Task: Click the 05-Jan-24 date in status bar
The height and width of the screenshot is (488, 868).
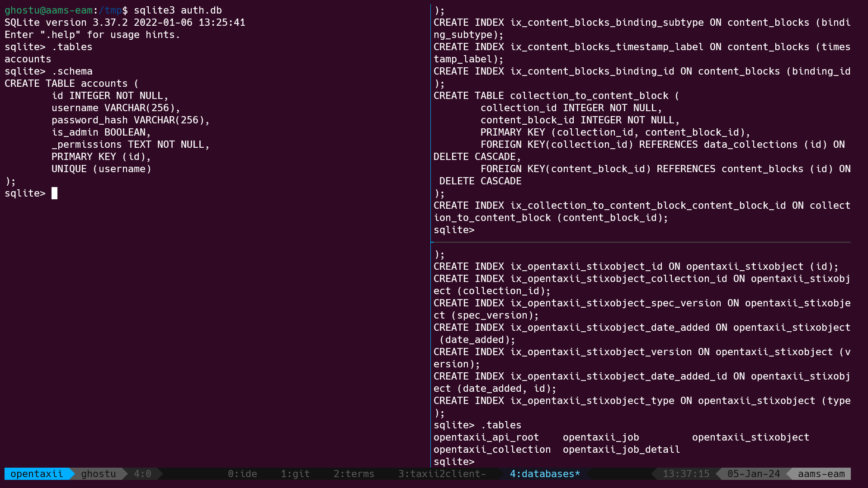Action: 754,474
